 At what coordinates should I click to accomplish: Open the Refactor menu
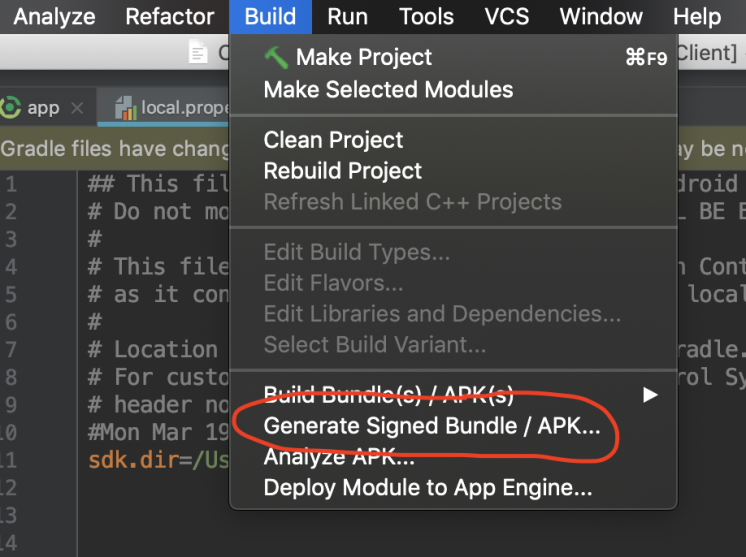pos(170,17)
